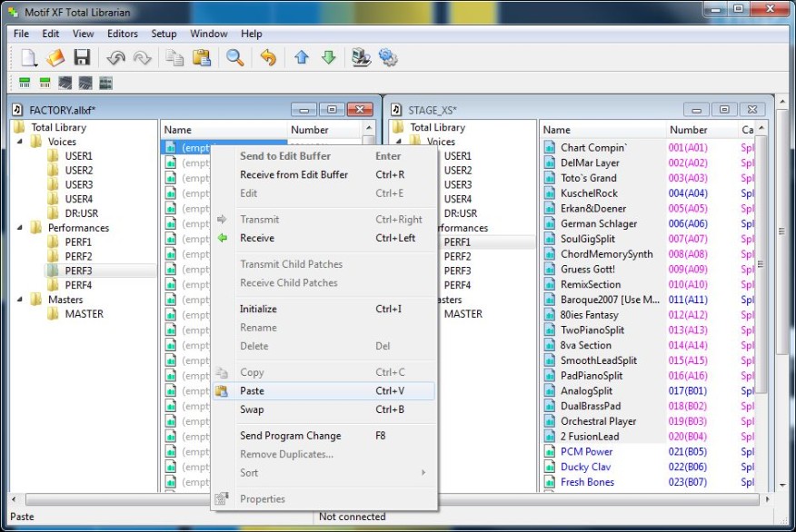Collapse the Performances node in FACTORY tree

point(20,228)
